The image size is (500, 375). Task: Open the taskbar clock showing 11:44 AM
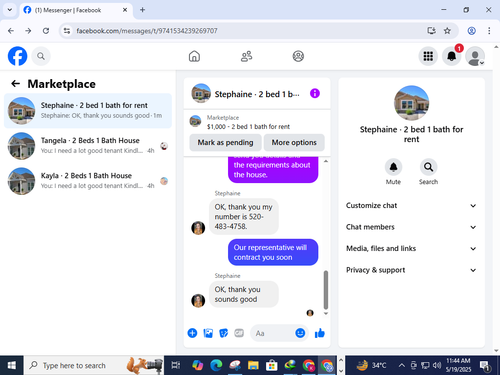click(458, 365)
